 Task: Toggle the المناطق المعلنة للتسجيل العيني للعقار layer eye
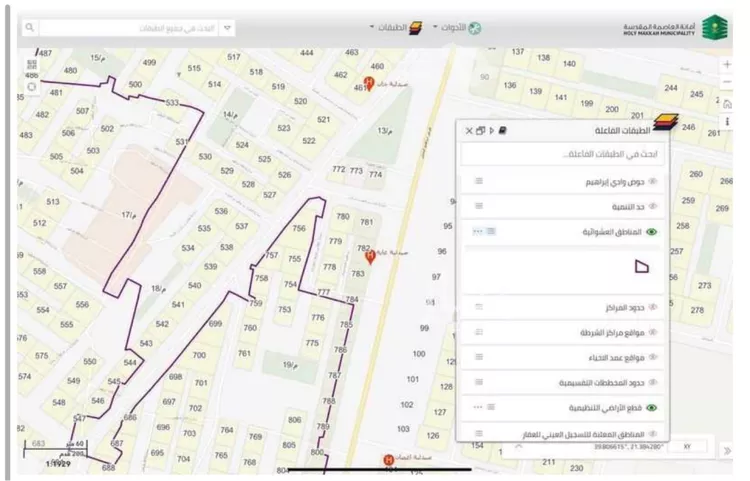[652, 434]
